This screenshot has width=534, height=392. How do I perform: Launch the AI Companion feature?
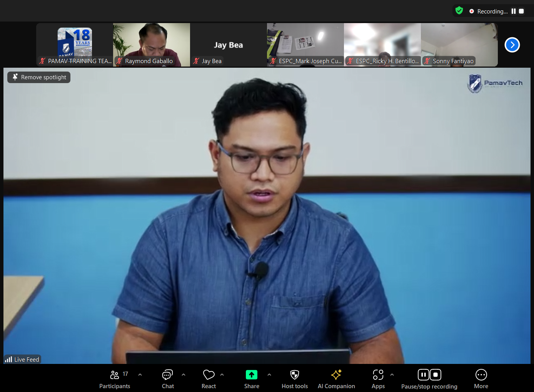336,374
